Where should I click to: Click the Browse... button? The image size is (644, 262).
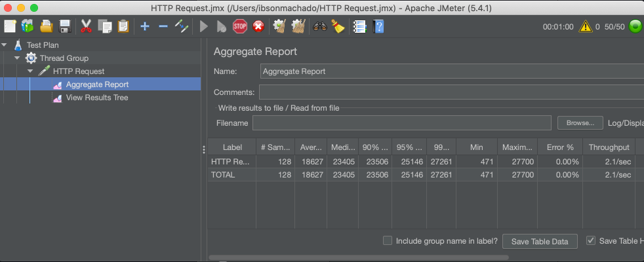(x=580, y=123)
